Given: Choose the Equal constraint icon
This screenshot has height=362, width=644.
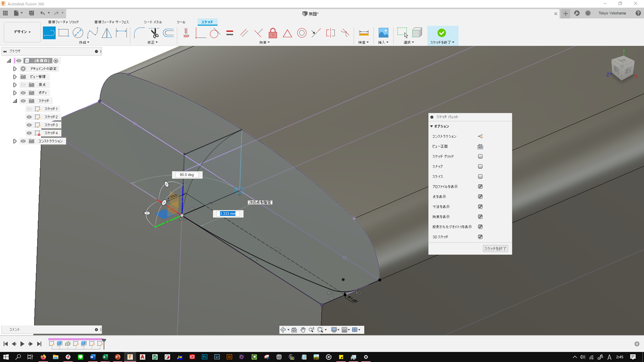Looking at the screenshot, I should [230, 33].
